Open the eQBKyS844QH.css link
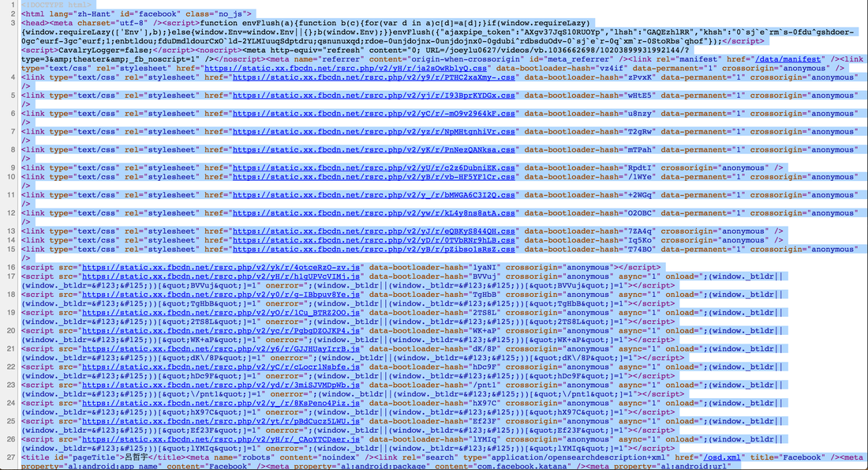Viewport: 868px width, 470px height. [x=374, y=231]
